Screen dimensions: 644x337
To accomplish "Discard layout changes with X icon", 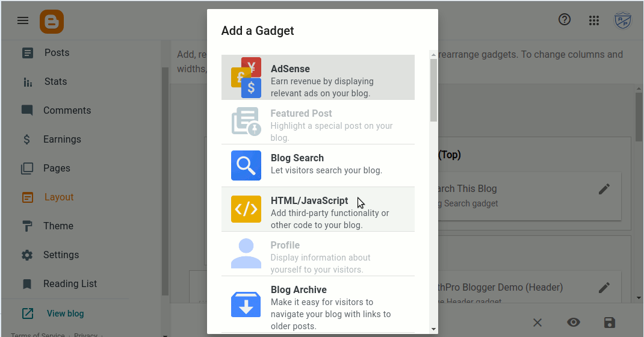I will click(x=537, y=323).
